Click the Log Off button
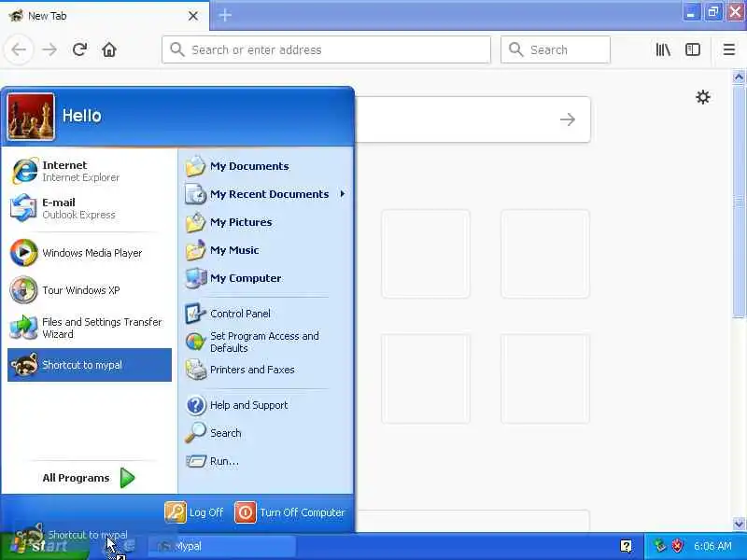 [194, 512]
